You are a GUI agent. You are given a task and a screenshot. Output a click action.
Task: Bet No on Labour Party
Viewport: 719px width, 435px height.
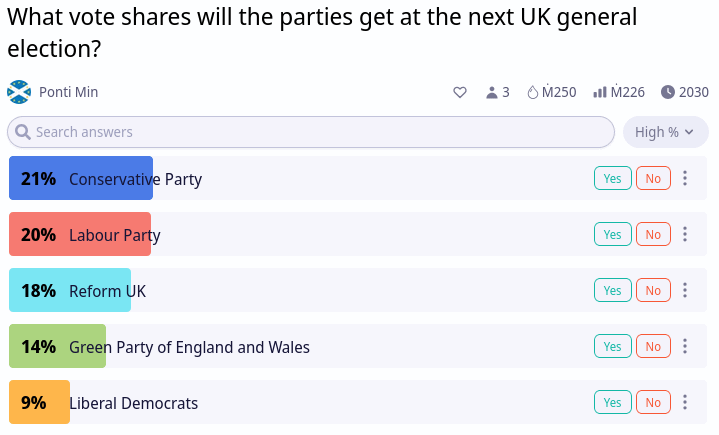[653, 234]
